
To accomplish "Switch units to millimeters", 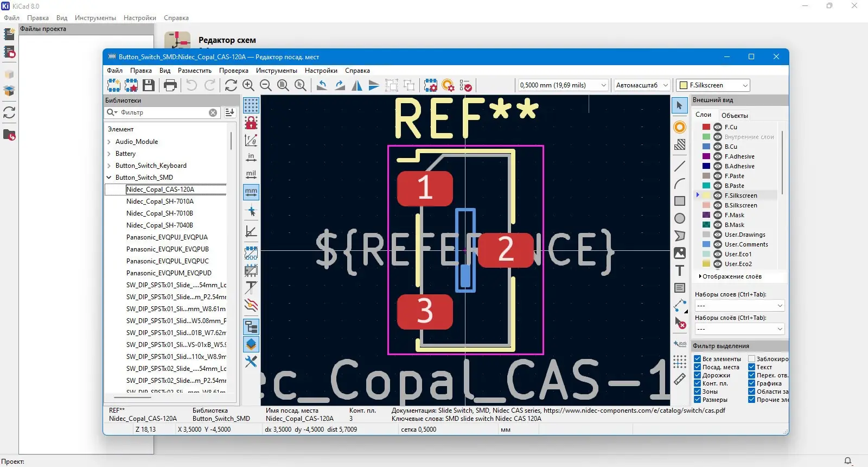I will (x=251, y=192).
